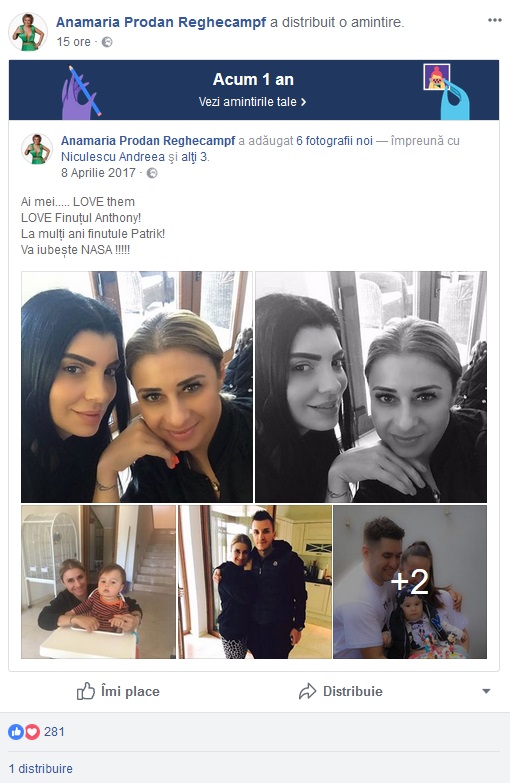Viewport: 510px width, 783px height.
Task: Open the color selfie photo of two women
Action: 137,387
